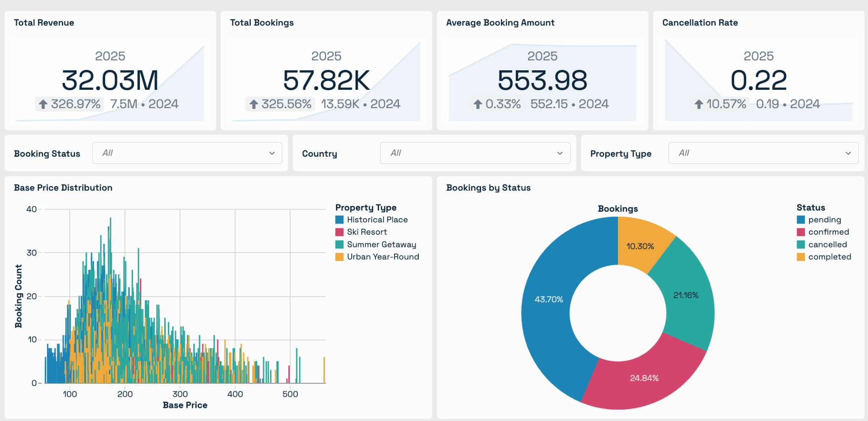Click the Total Revenue up-arrow trend icon
Image resolution: width=868 pixels, height=421 pixels.
[43, 104]
